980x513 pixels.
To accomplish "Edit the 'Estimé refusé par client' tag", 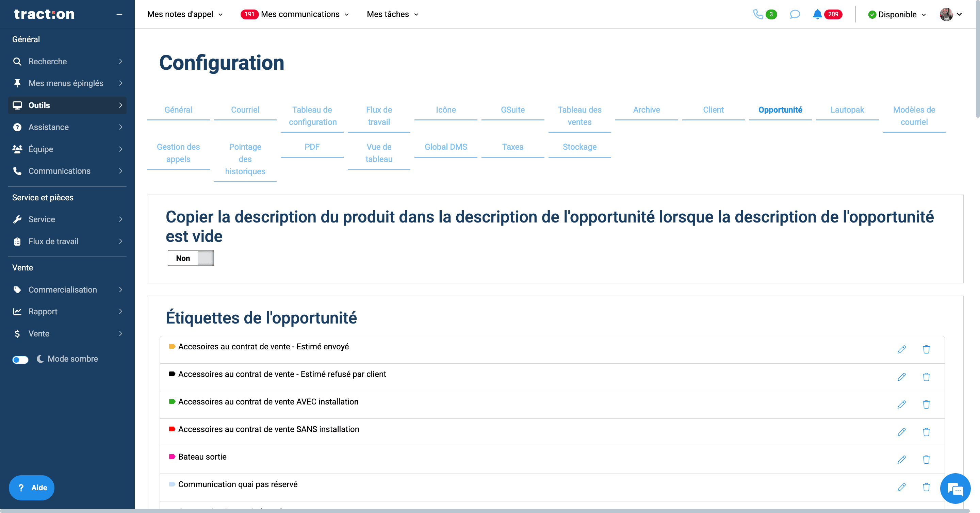I will [901, 377].
